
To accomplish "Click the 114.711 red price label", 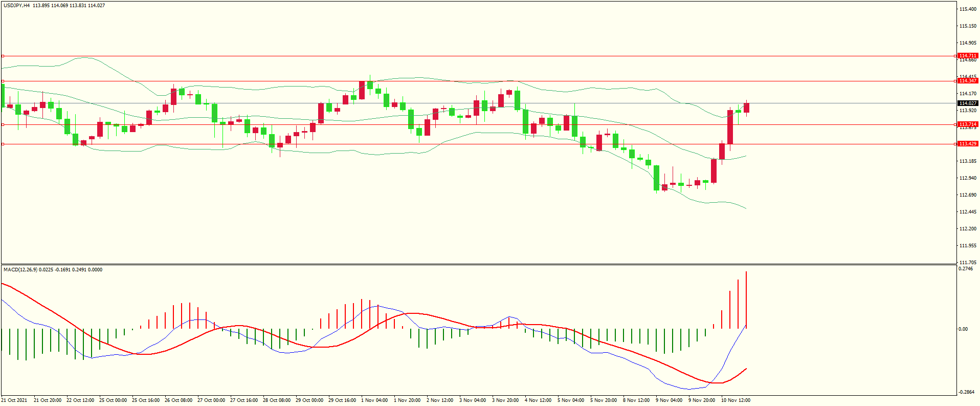I will pyautogui.click(x=967, y=56).
